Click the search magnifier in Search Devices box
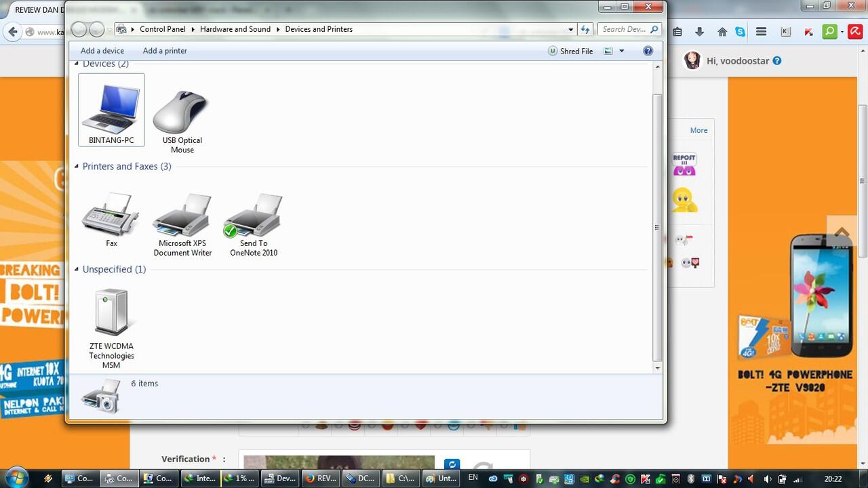The height and width of the screenshot is (488, 868). pos(654,29)
